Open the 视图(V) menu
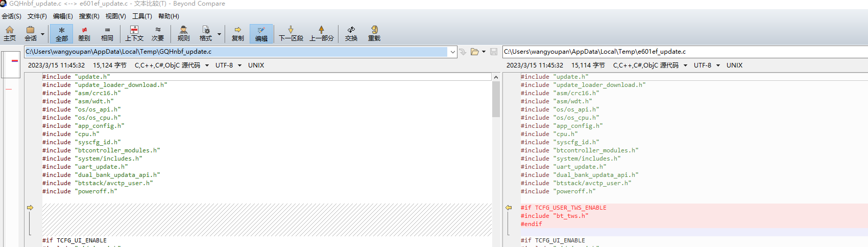868x247 pixels. click(116, 16)
